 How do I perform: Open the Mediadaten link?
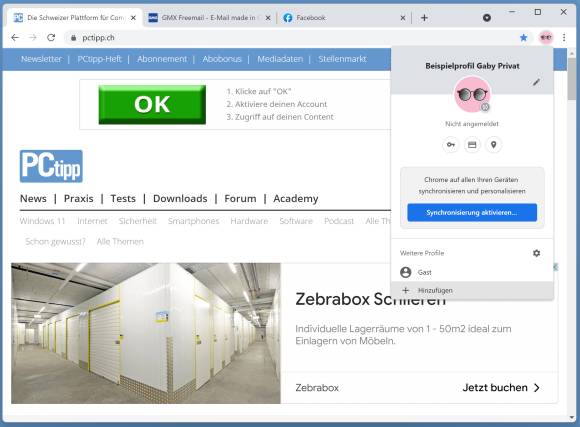280,59
